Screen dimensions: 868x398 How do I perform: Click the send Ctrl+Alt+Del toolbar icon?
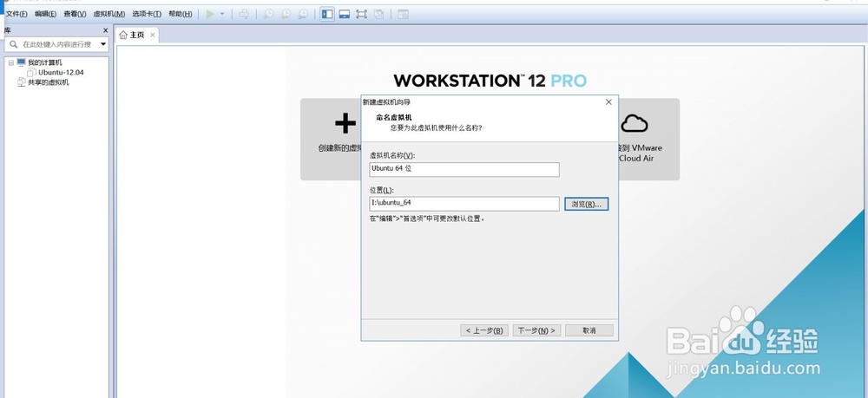coord(244,14)
